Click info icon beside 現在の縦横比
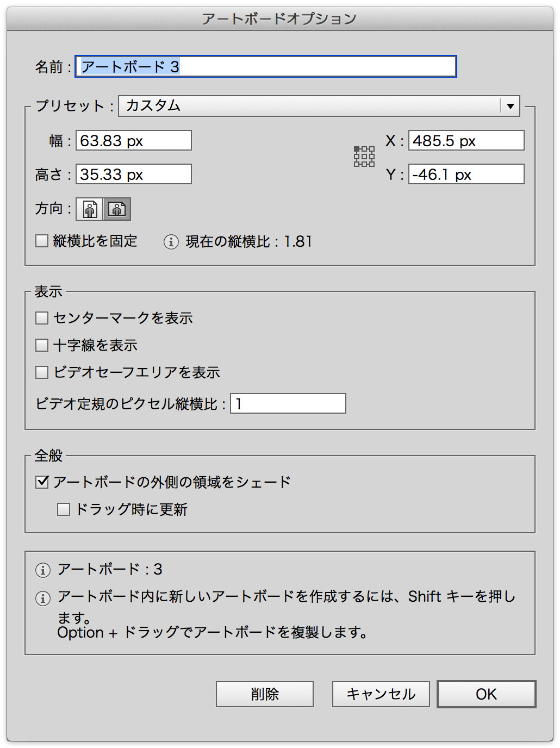Viewport: 560px width, 748px height. click(x=171, y=242)
